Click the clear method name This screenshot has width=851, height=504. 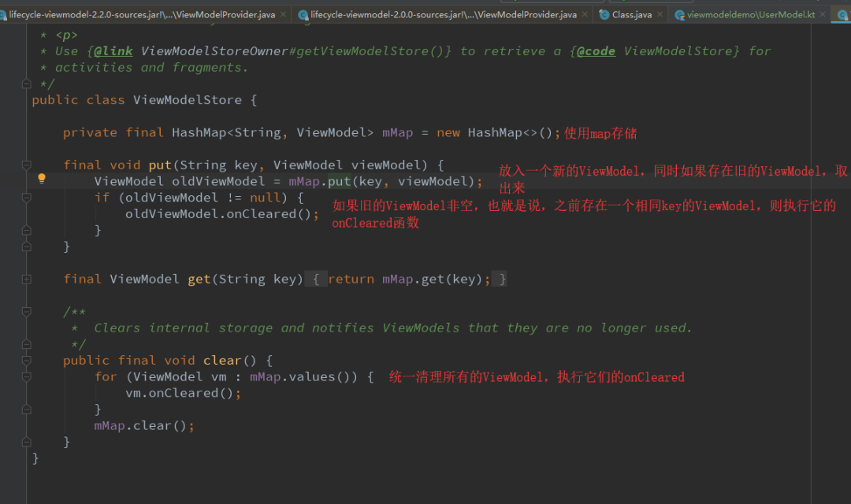pos(222,360)
